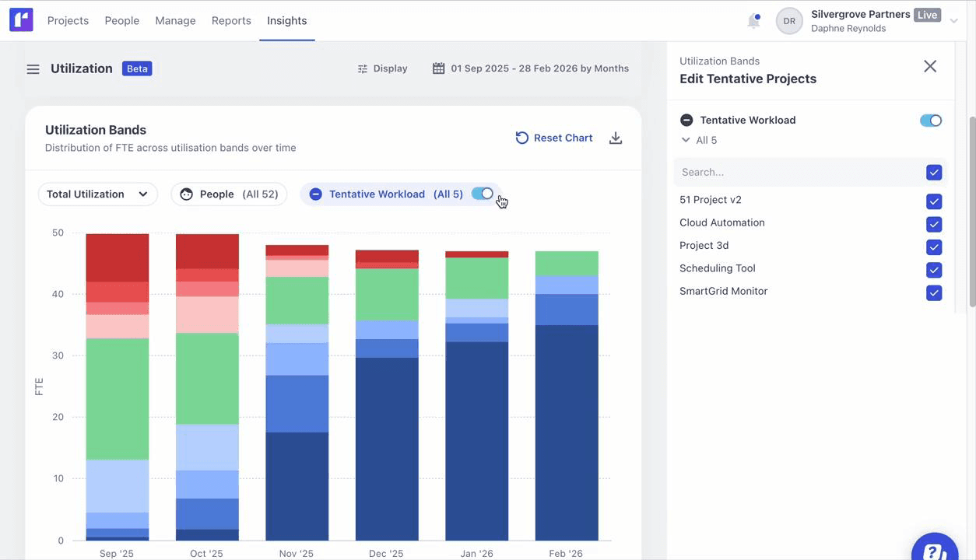Open the People (All 52) filter
Screen dimensions: 976x560
229,194
